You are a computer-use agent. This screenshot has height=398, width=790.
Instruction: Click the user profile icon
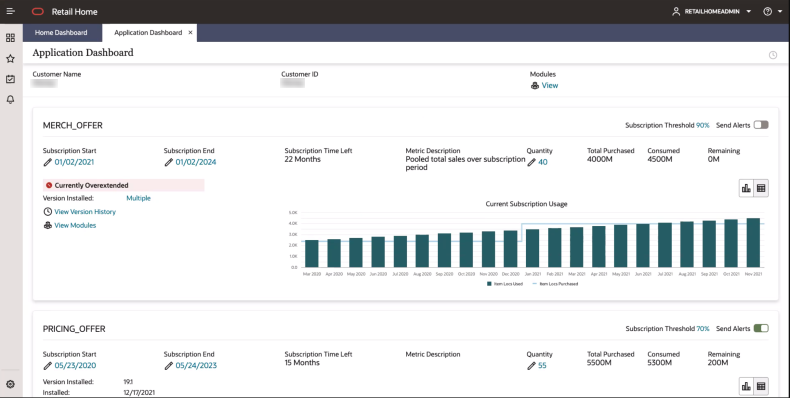coord(676,11)
